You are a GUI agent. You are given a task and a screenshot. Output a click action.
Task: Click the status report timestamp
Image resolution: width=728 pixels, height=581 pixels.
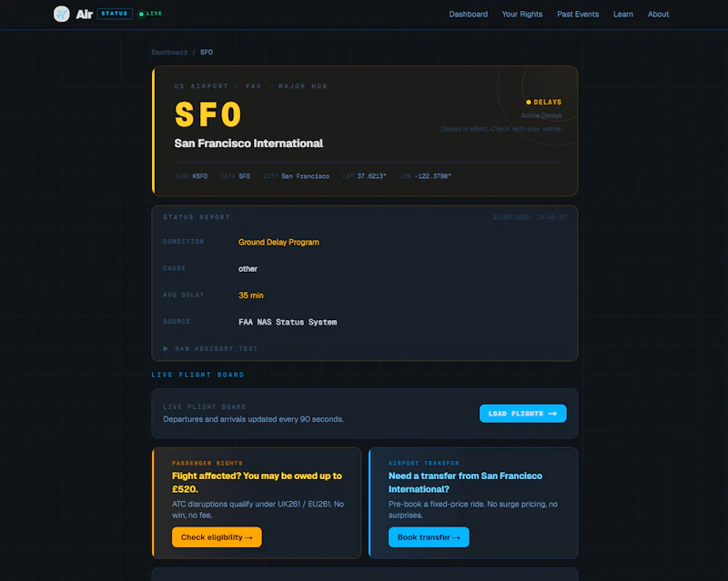point(530,217)
